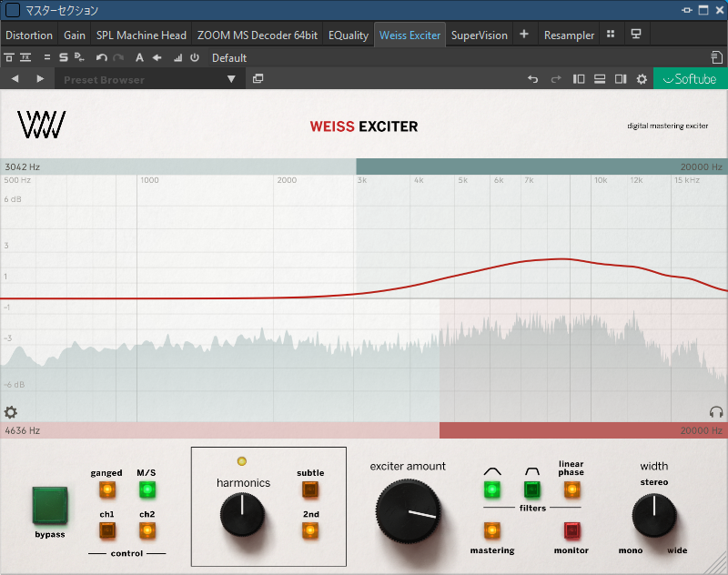Click the plugin power bypass icon in toolbar
The image size is (728, 575).
click(194, 57)
